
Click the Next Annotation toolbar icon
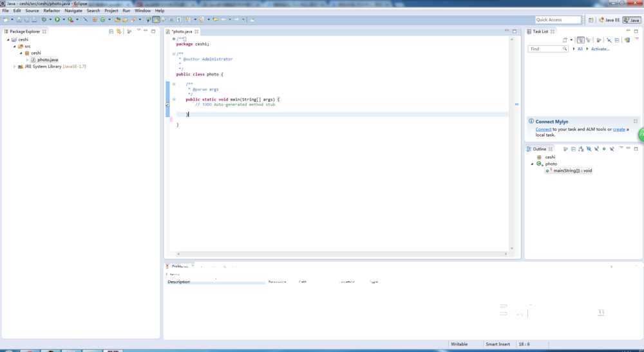(x=188, y=19)
